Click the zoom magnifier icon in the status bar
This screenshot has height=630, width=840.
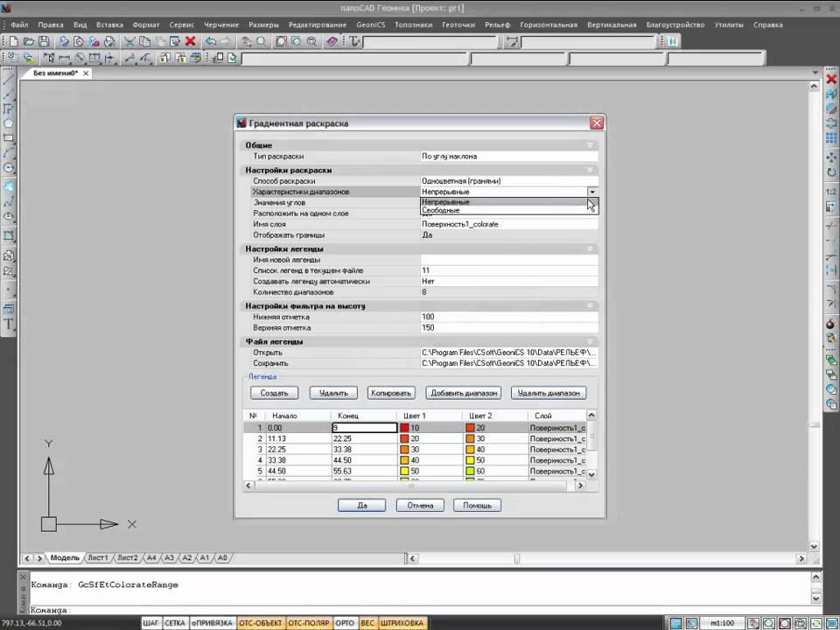[x=769, y=623]
